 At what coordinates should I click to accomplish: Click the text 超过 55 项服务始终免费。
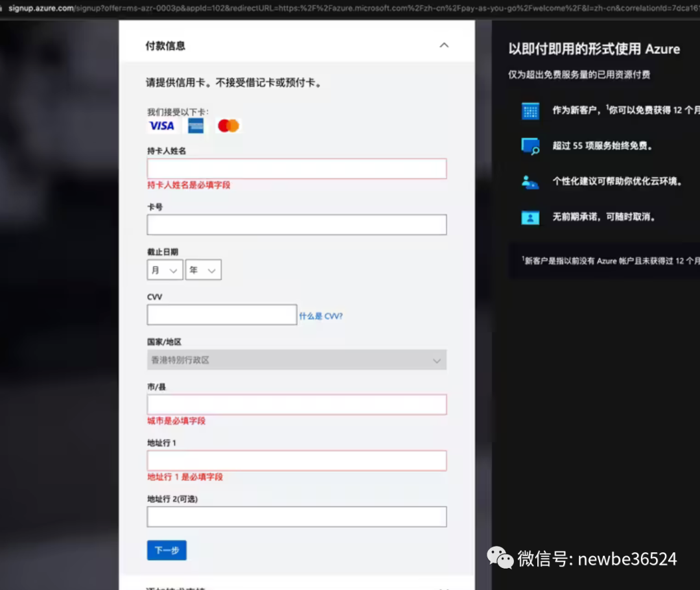pyautogui.click(x=602, y=146)
